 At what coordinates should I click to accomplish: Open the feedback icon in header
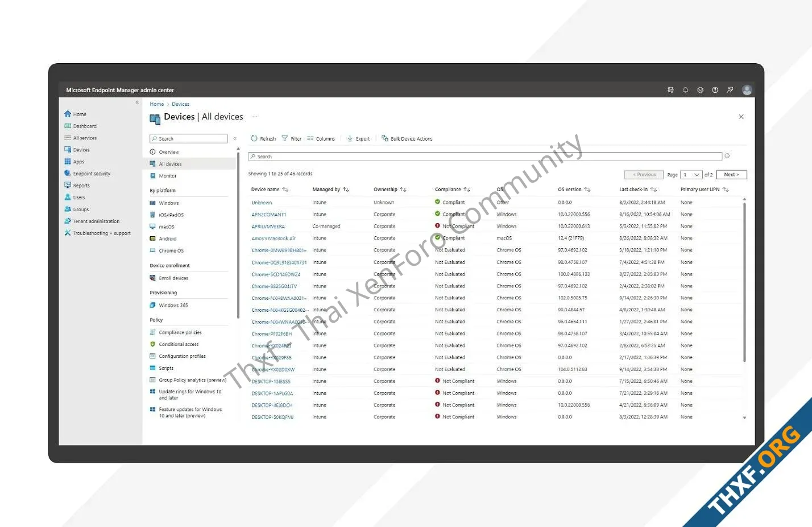[730, 90]
